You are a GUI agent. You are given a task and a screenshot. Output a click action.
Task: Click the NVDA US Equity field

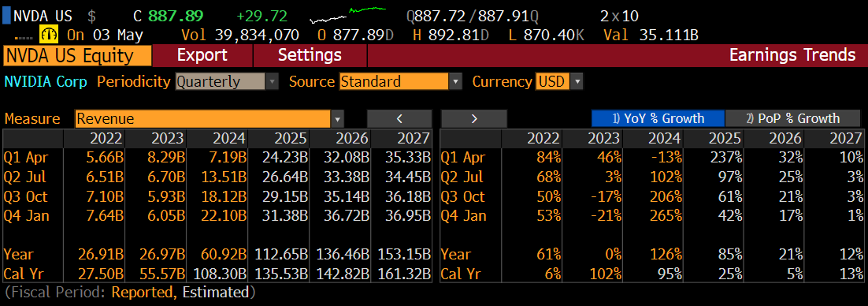pyautogui.click(x=77, y=55)
